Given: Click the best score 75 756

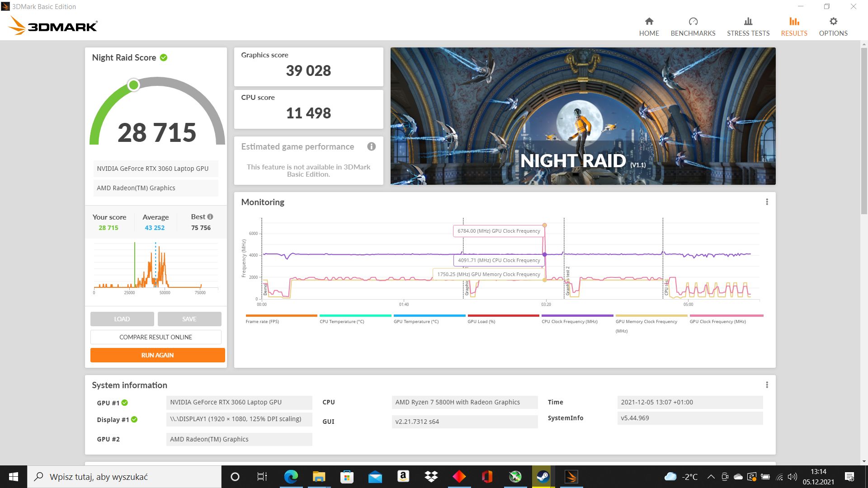Looking at the screenshot, I should pos(201,228).
